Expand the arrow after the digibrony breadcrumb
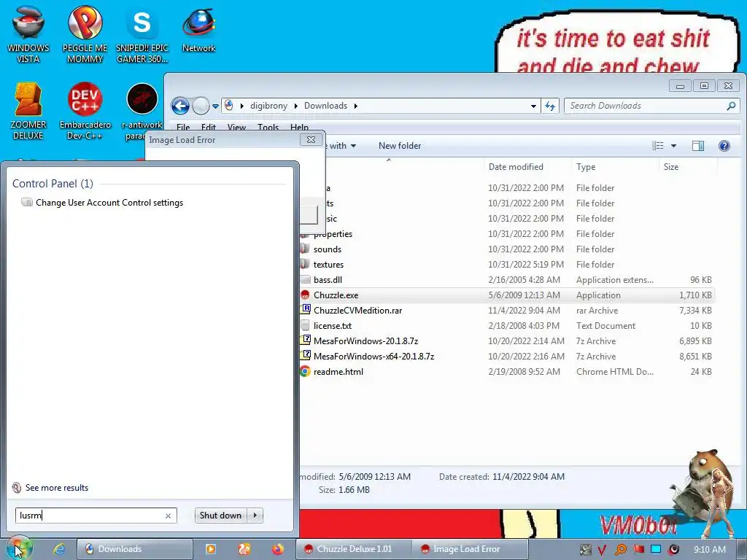The image size is (747, 560). (x=296, y=106)
